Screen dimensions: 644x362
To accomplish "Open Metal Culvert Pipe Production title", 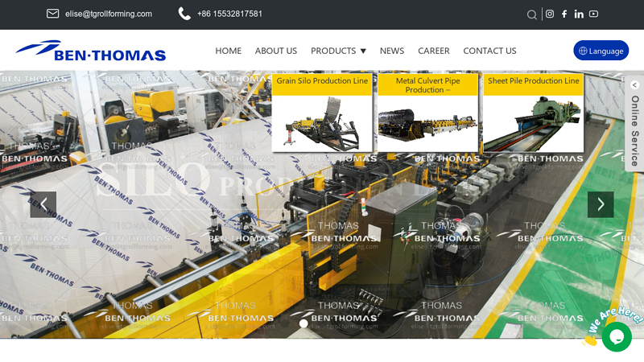I will click(x=427, y=85).
